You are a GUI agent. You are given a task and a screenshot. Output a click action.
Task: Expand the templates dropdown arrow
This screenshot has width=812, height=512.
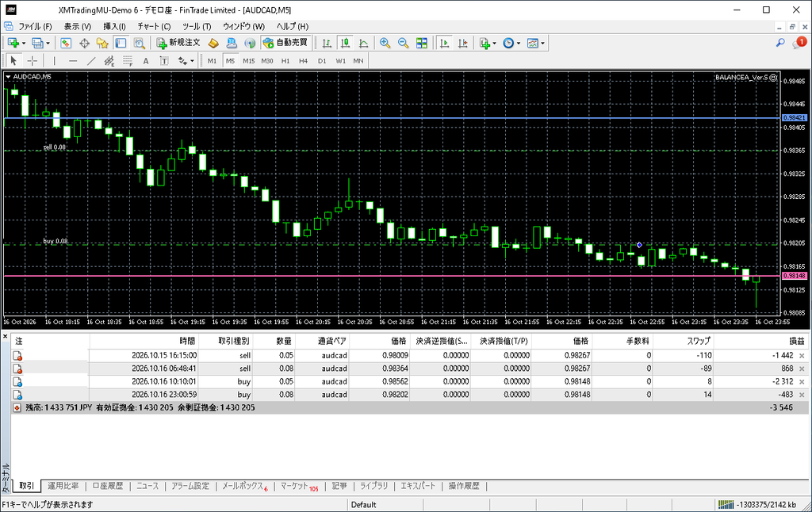tap(542, 44)
